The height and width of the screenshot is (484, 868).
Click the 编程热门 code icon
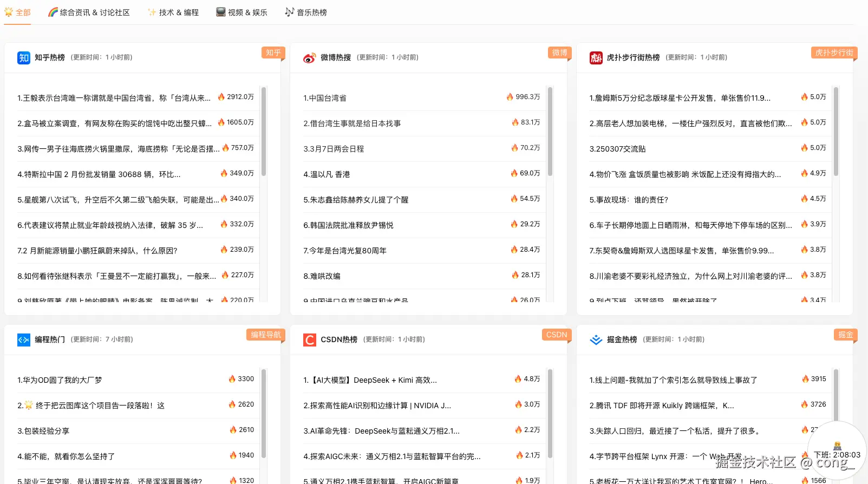coord(24,340)
